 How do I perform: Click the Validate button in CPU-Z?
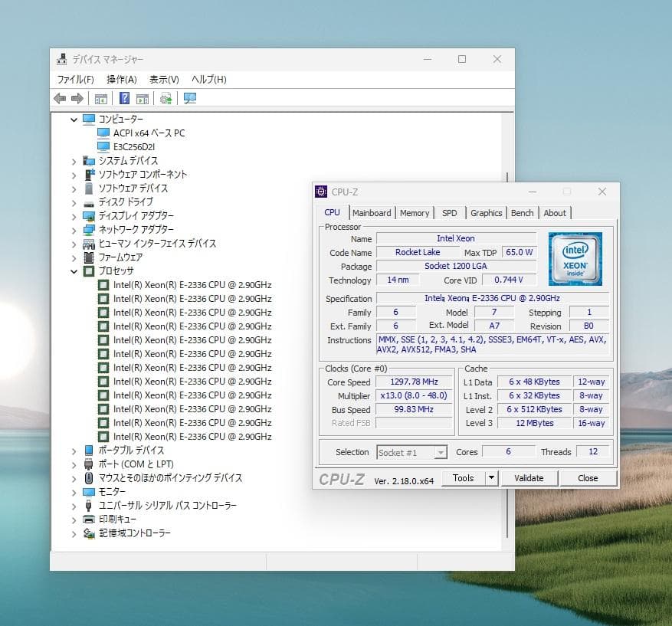529,478
